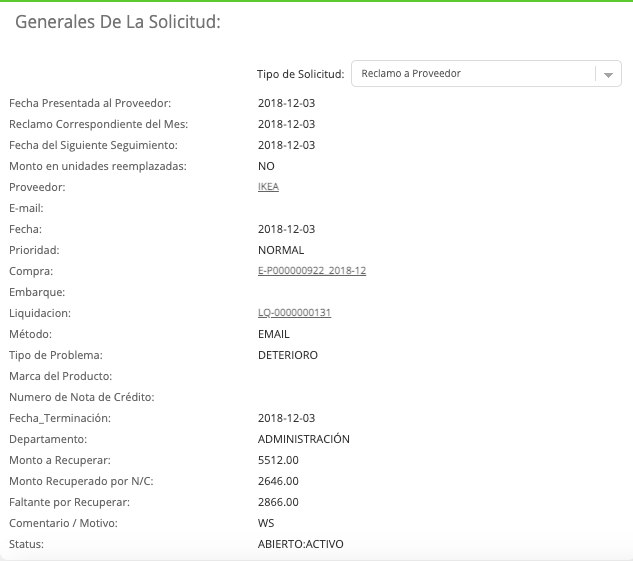Open the Tipo de Solicitud dropdown arrow
The width and height of the screenshot is (633, 561).
608,74
